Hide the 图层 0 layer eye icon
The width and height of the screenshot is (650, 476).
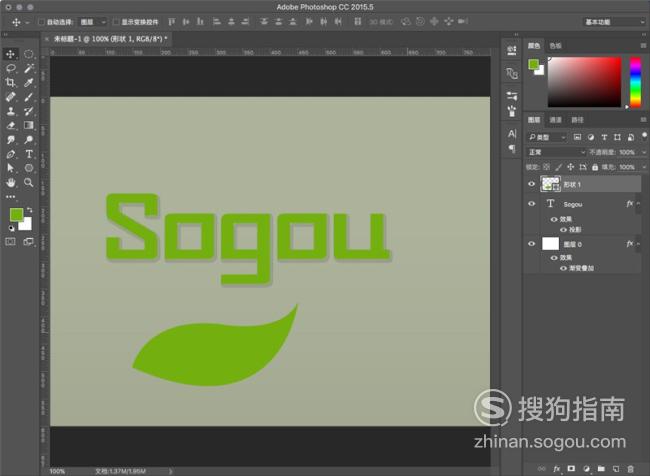click(531, 244)
